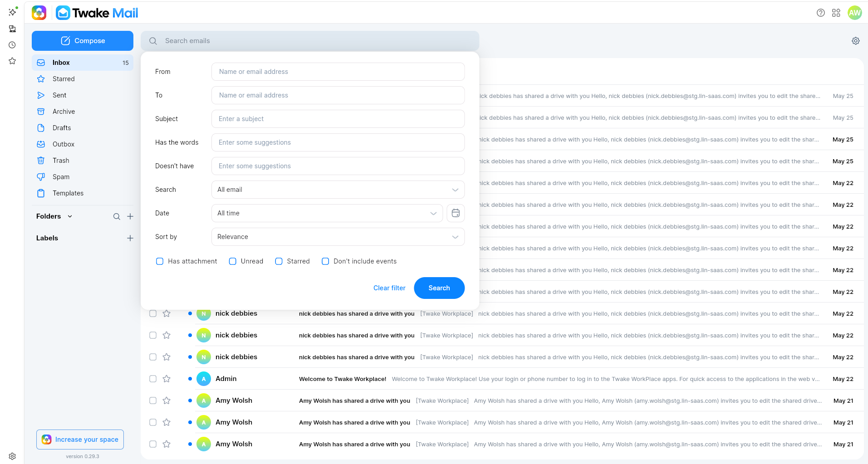Open settings gear at bottom left rail
The image size is (868, 464).
pyautogui.click(x=12, y=456)
